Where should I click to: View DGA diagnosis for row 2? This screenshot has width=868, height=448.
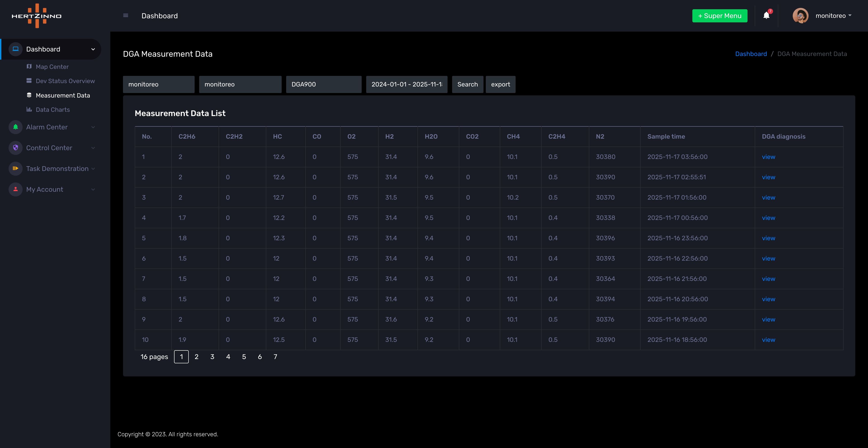click(x=769, y=177)
